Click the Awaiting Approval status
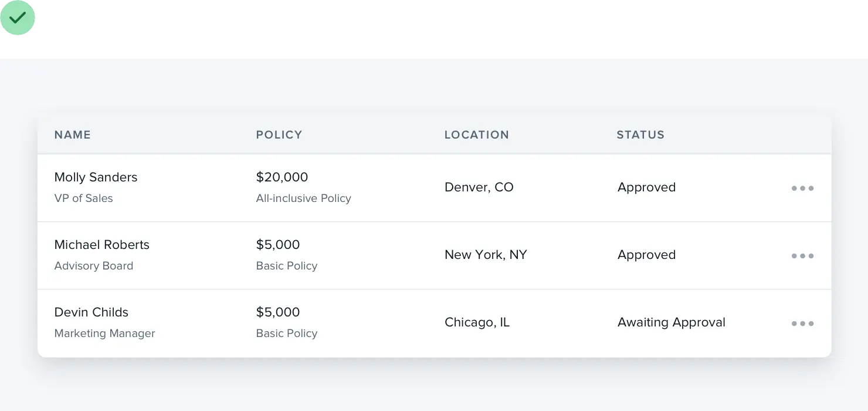Screen dimensions: 868x411 coord(671,322)
